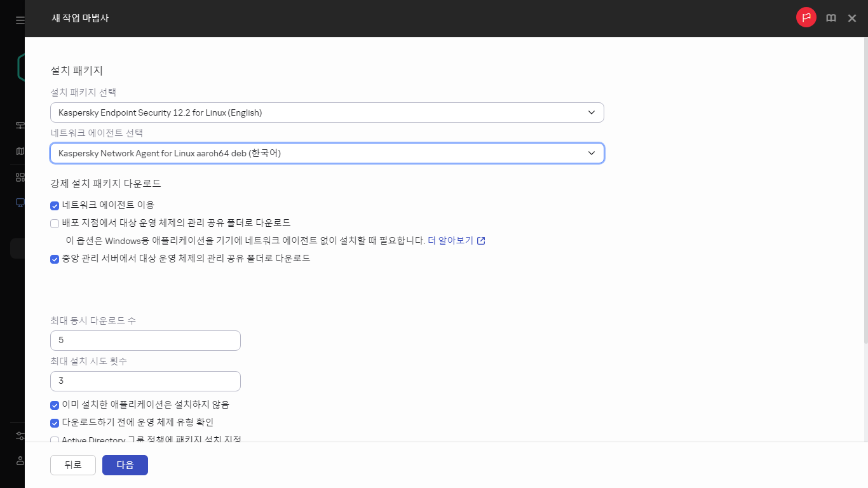The width and height of the screenshot is (868, 488).
Task: Open the Devices monitor icon in the sidebar
Action: click(x=19, y=201)
